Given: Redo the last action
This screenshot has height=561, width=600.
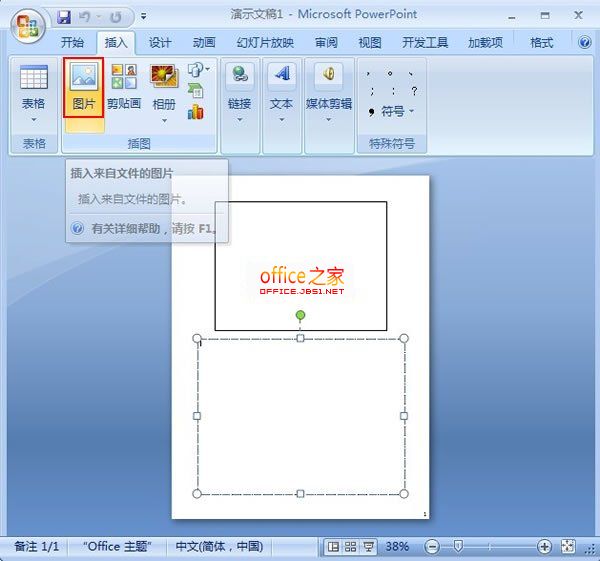Looking at the screenshot, I should click(x=115, y=17).
